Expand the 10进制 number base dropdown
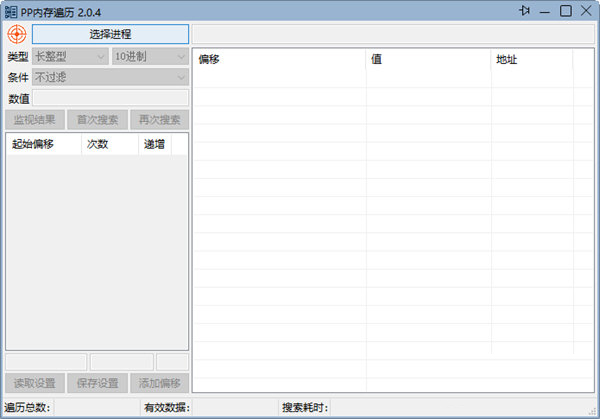Viewport: 600px width, 419px height. 149,57
